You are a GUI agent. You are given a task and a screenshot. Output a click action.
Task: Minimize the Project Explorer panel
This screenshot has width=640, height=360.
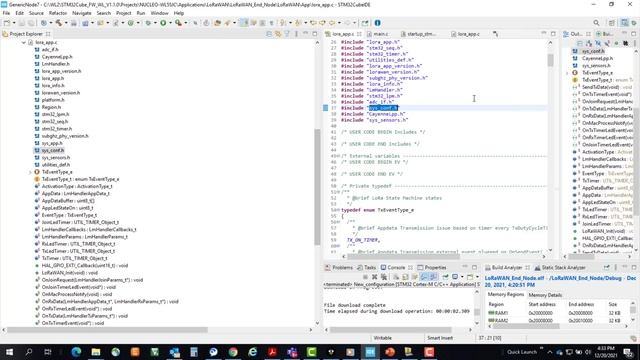306,34
